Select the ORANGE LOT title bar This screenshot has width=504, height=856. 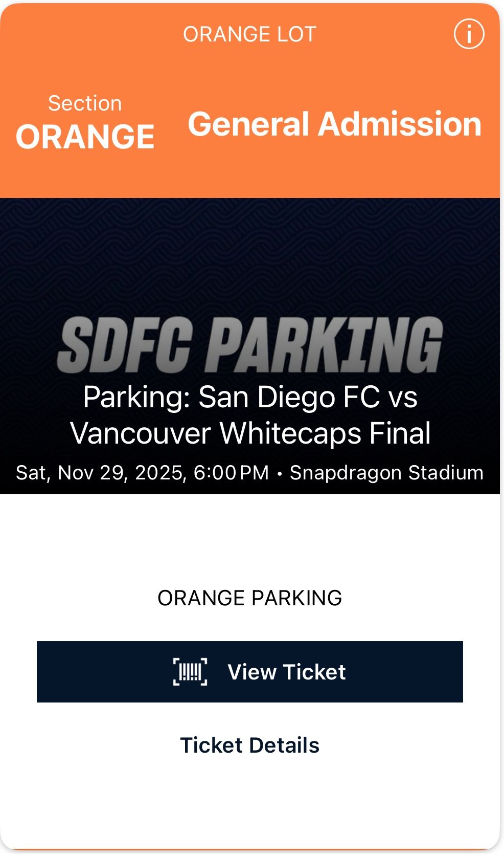(250, 34)
